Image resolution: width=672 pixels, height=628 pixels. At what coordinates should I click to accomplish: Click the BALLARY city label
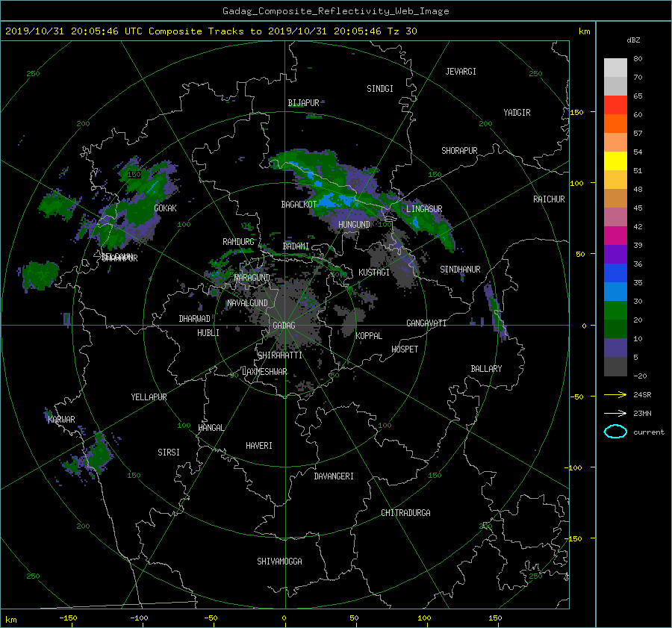[x=486, y=369]
